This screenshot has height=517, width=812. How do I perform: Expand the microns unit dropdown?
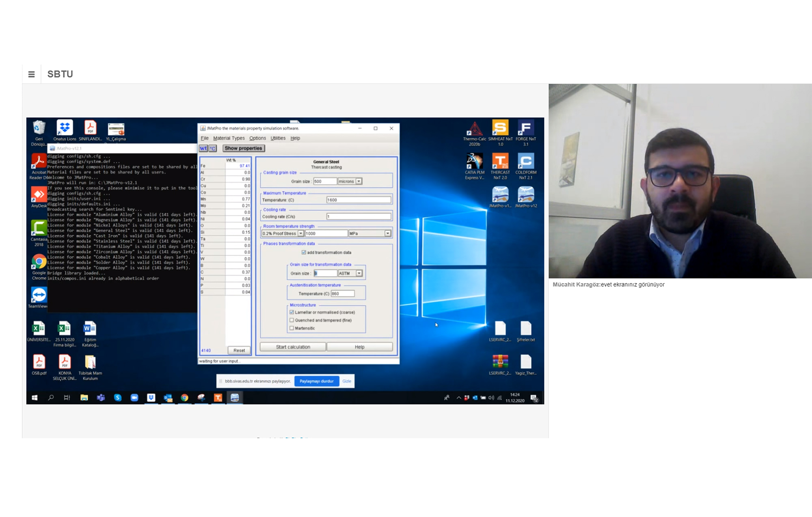pyautogui.click(x=359, y=181)
